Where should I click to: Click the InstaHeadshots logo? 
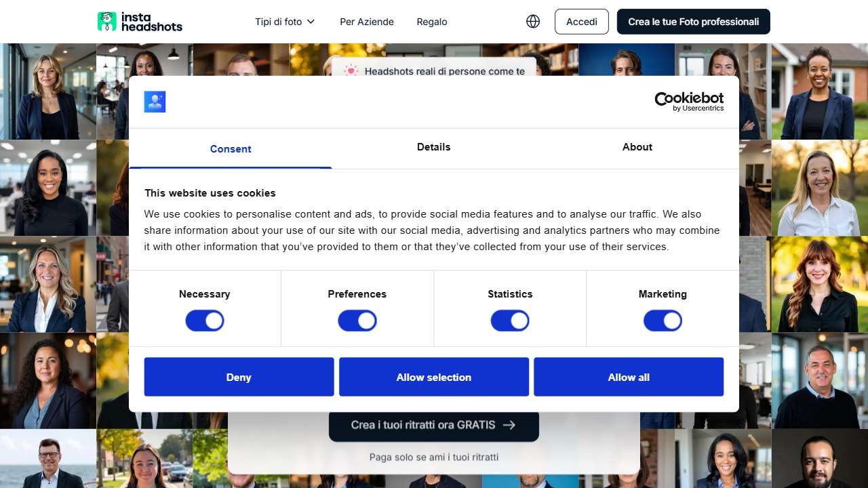click(x=140, y=22)
